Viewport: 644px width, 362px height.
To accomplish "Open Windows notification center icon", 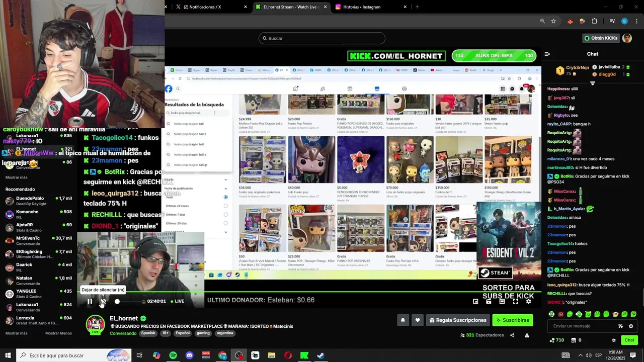I will tap(633, 355).
